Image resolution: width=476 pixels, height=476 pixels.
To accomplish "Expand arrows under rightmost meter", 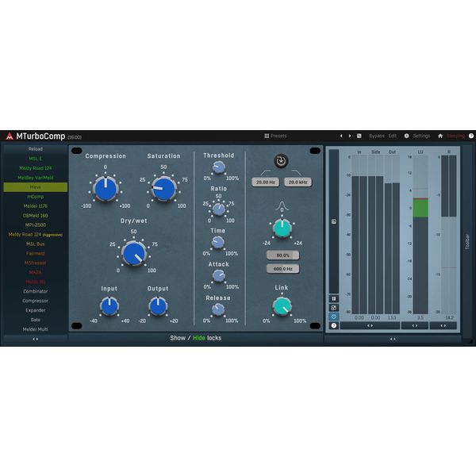I will coord(443,326).
